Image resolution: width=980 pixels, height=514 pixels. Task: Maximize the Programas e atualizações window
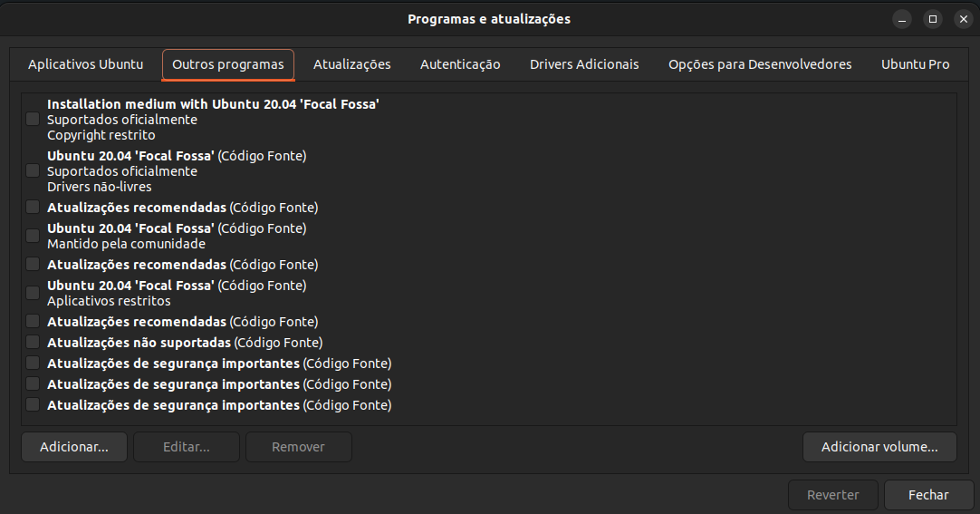pyautogui.click(x=933, y=19)
